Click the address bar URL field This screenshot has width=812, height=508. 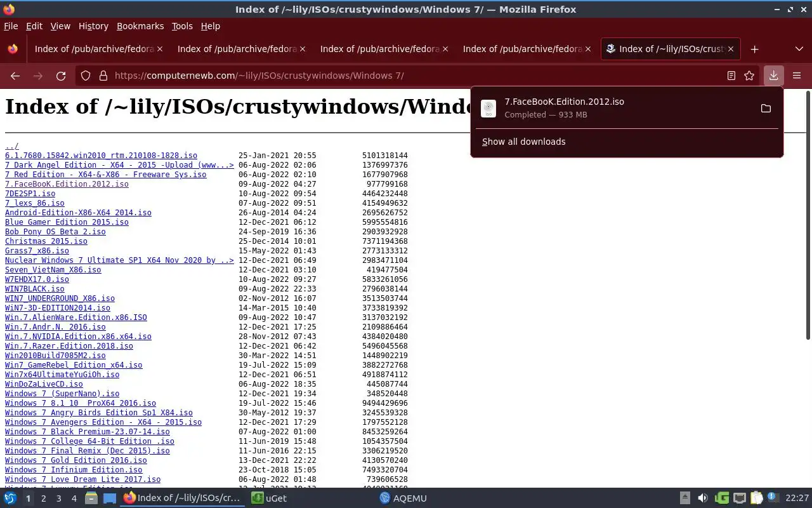pyautogui.click(x=416, y=76)
